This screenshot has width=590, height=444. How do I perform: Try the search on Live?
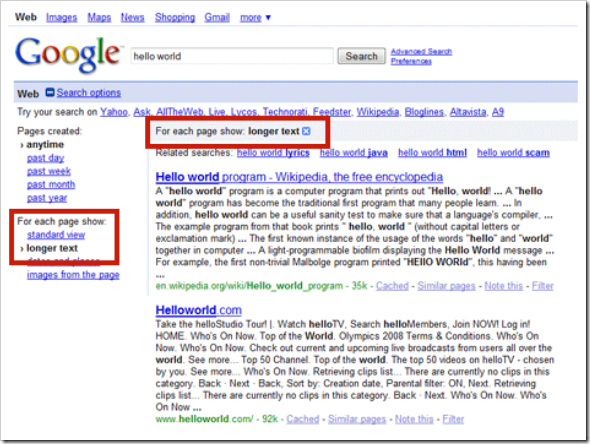pos(216,112)
